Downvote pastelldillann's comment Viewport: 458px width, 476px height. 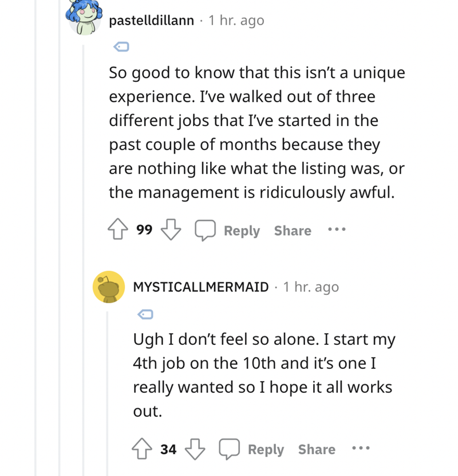[169, 231]
